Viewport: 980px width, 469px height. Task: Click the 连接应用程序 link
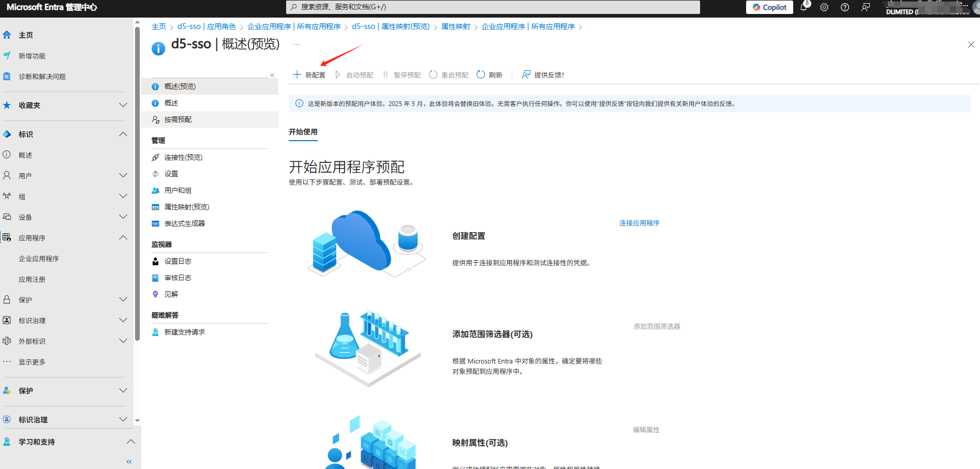(x=640, y=223)
